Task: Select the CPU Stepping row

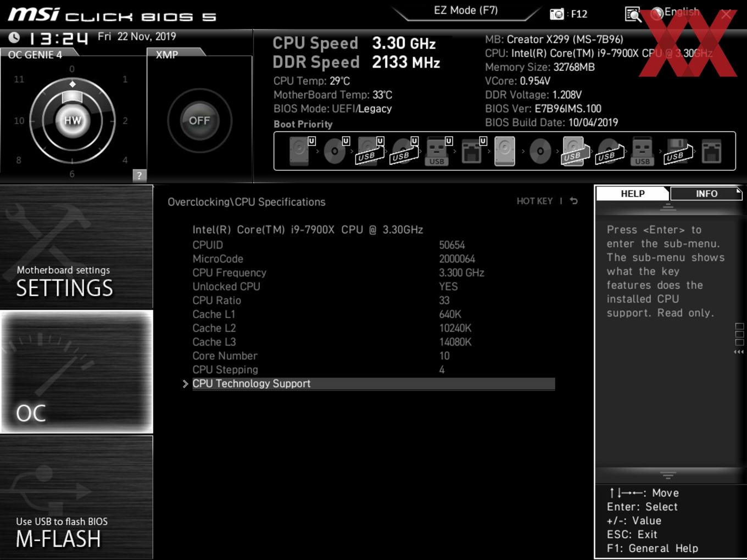Action: (374, 369)
